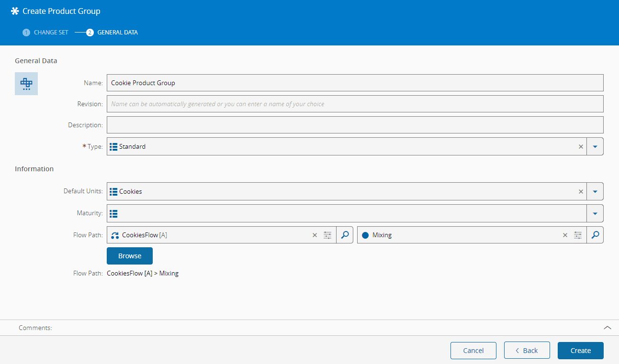This screenshot has height=364, width=619.
Task: Expand the Default Units dropdown
Action: point(595,191)
